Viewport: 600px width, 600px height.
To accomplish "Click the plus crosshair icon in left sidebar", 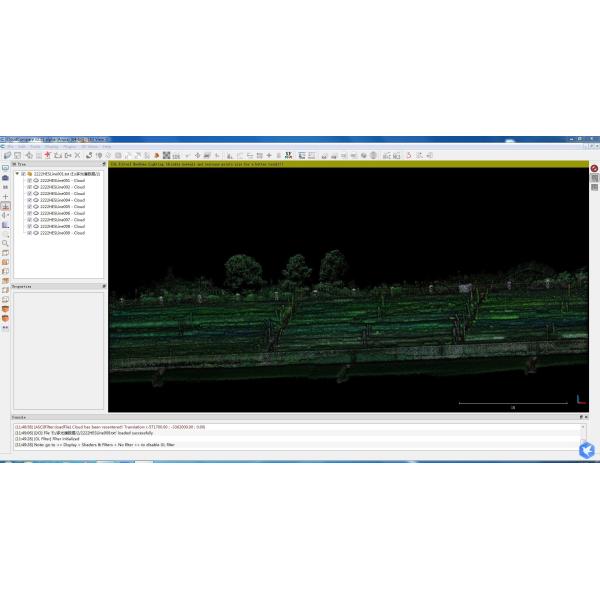I will 5,197.
